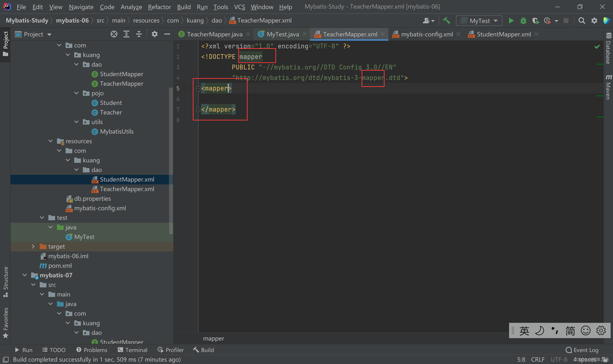This screenshot has width=613, height=364.
Task: Select TeacherMapper.xml in project tree
Action: [x=127, y=189]
